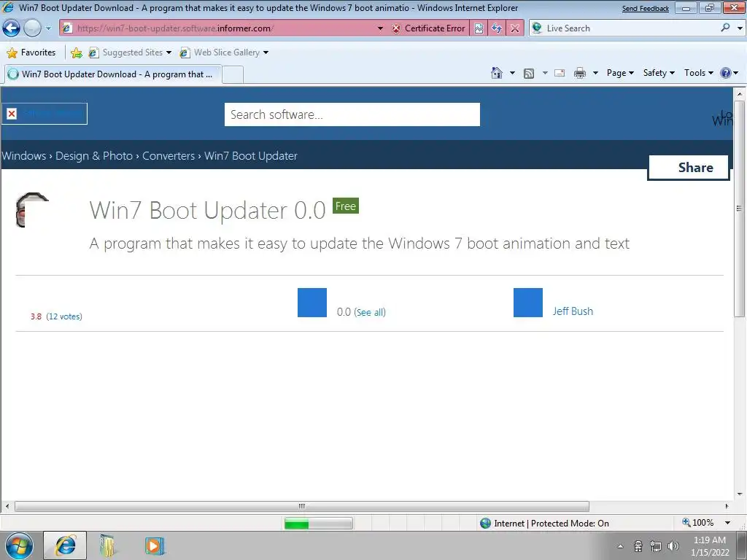This screenshot has width=747, height=560.
Task: Click the blue square beside Jeff Bush
Action: (528, 303)
